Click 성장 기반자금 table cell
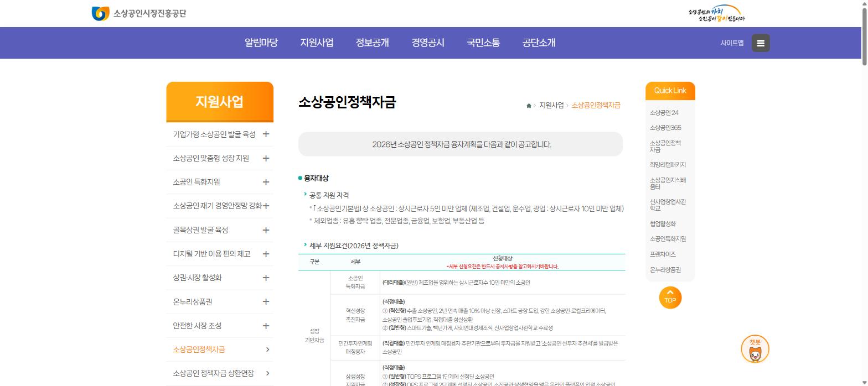This screenshot has width=868, height=386. click(314, 336)
